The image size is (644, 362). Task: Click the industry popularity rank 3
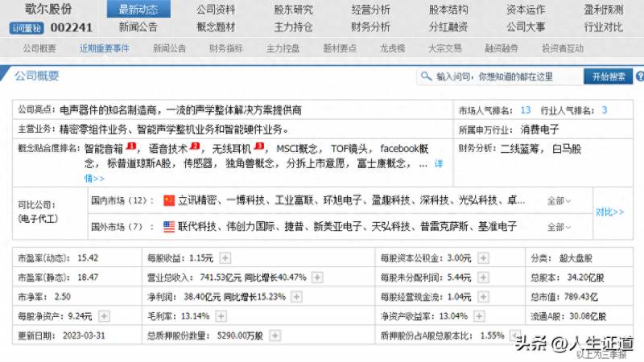tap(605, 110)
